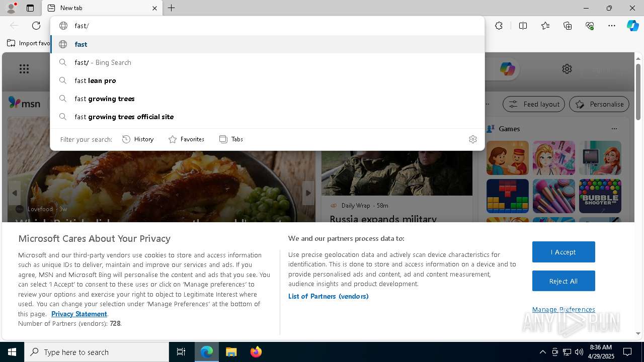The image size is (644, 362).
Task: Select 'fast growing trees official site' suggestion
Action: pos(267,117)
